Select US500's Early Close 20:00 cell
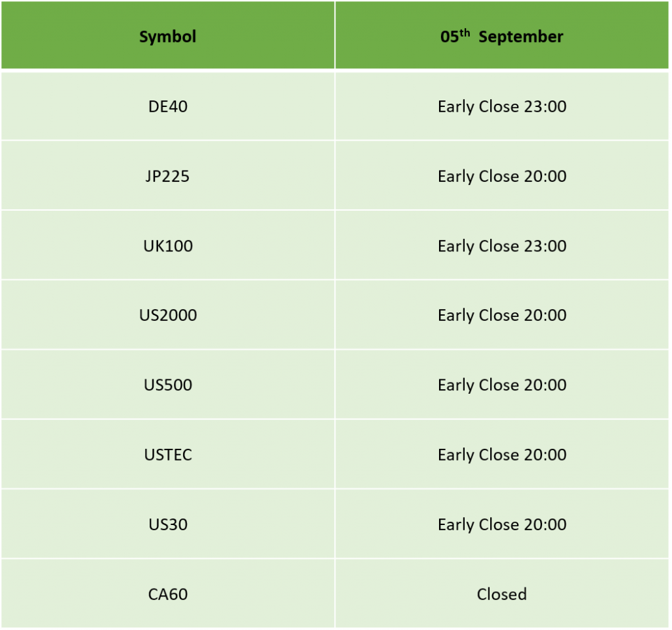672x630 pixels. [502, 385]
